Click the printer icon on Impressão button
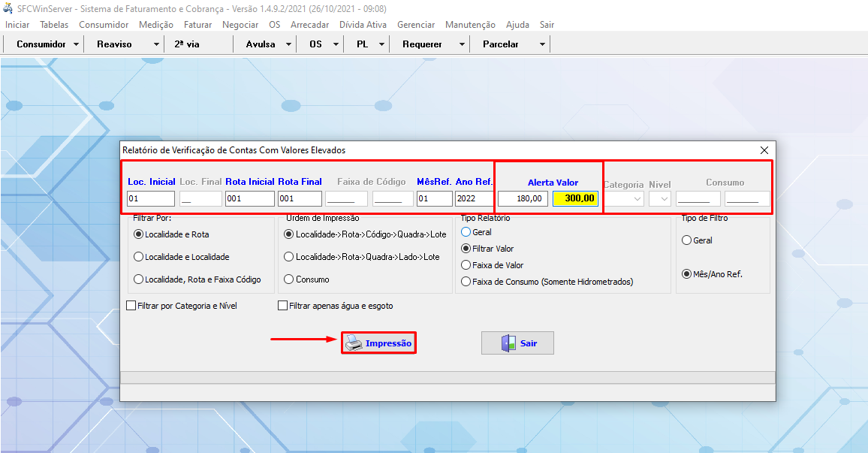 (x=354, y=343)
